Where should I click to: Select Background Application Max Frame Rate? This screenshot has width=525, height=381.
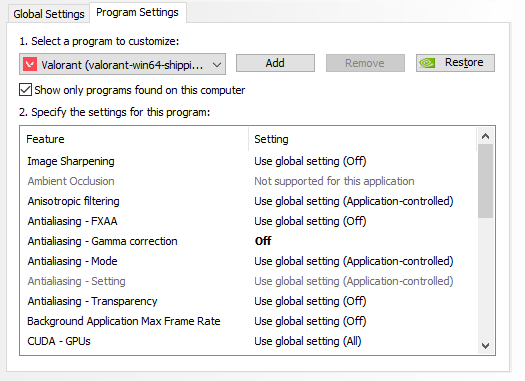click(x=124, y=321)
